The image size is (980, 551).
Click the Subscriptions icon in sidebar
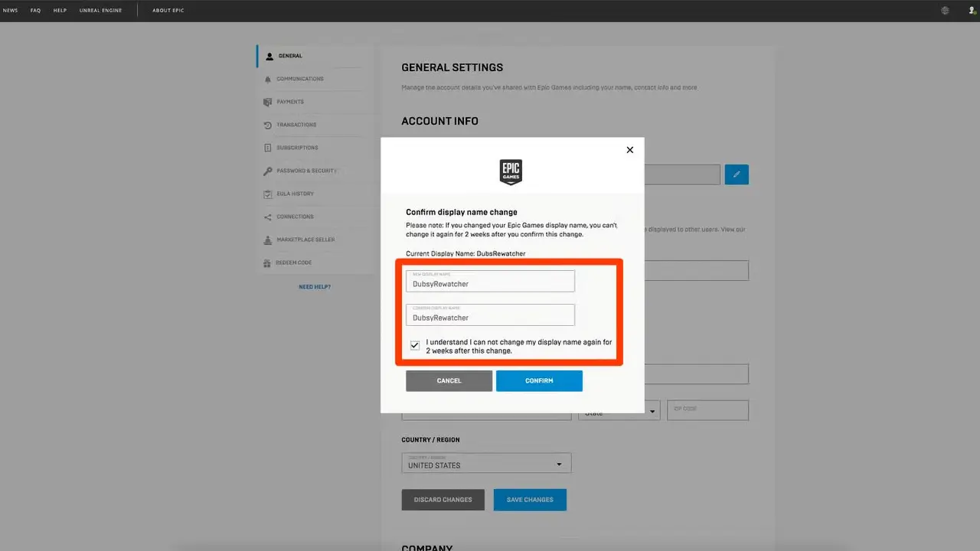pyautogui.click(x=268, y=148)
